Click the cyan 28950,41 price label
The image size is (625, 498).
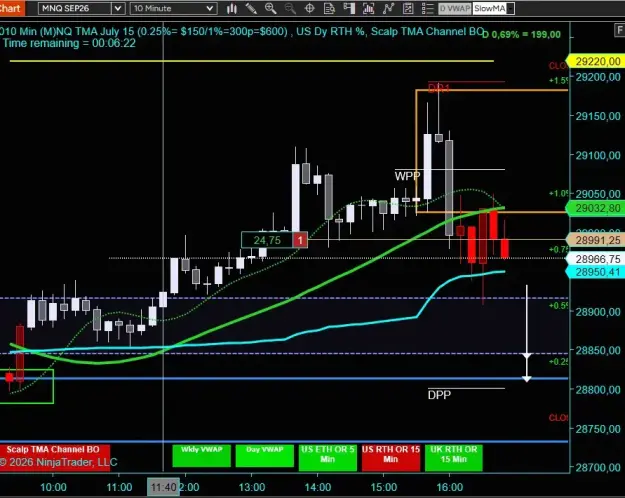596,272
